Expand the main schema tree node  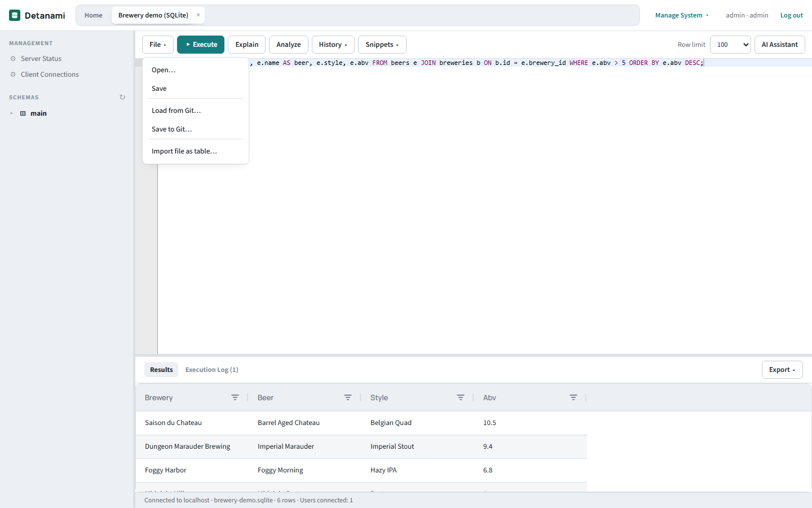[x=11, y=113]
